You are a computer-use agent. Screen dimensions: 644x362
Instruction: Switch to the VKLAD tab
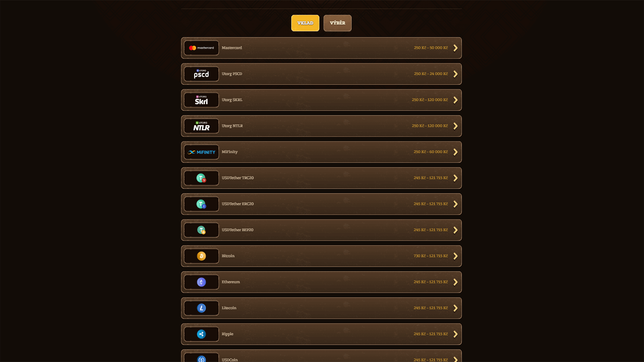click(305, 23)
